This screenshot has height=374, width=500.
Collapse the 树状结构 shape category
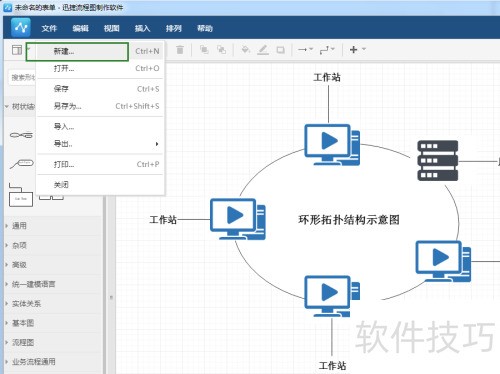point(20,107)
